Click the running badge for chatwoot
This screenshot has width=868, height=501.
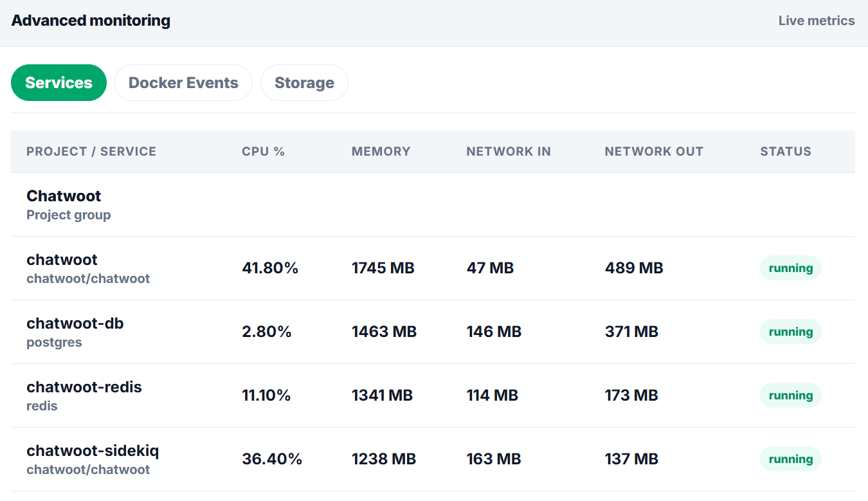[791, 268]
